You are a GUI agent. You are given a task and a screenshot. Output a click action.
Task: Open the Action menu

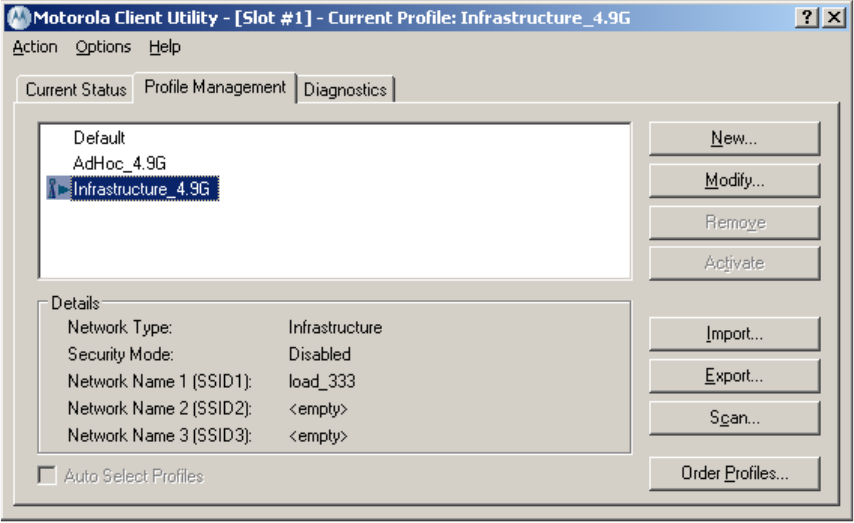pyautogui.click(x=35, y=47)
